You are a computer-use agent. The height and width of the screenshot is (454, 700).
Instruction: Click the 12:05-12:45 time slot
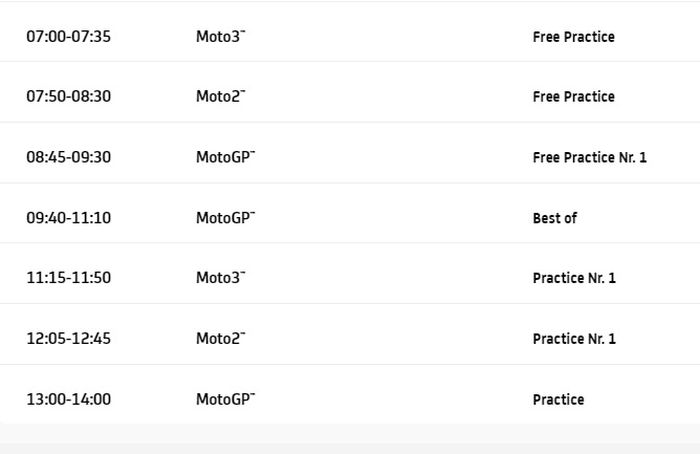click(68, 339)
